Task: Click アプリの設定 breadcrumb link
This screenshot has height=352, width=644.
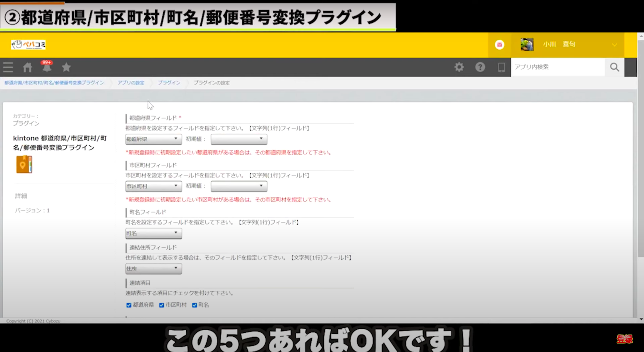Action: click(x=131, y=83)
